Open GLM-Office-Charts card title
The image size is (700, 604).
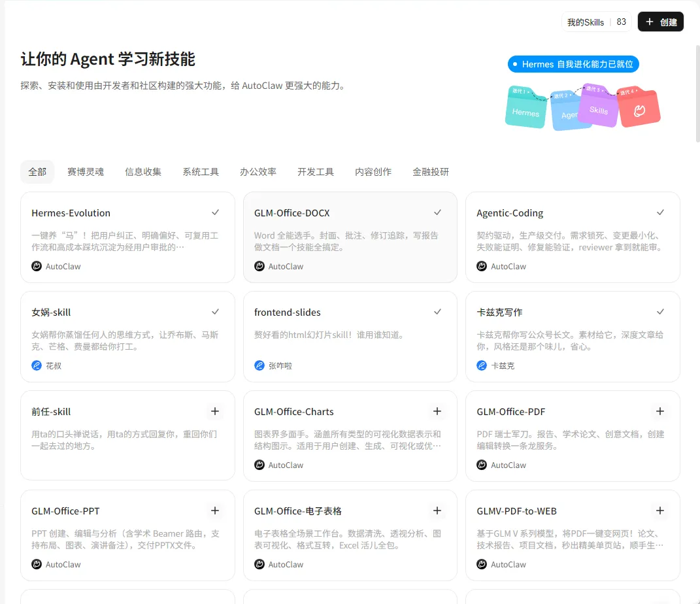click(x=293, y=412)
